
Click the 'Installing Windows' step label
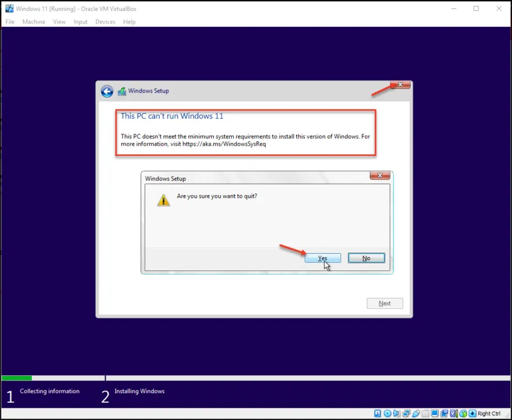[x=140, y=391]
